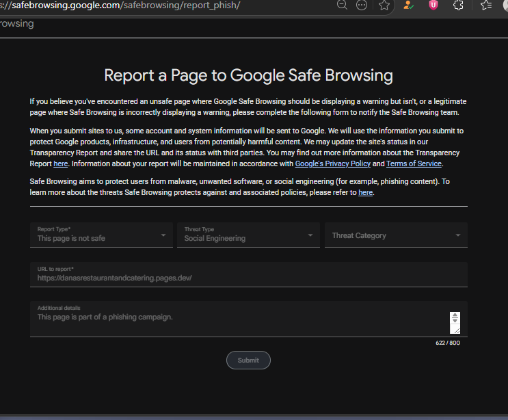Image resolution: width=508 pixels, height=420 pixels.
Task: Click the browser address bar URL
Action: tap(120, 5)
